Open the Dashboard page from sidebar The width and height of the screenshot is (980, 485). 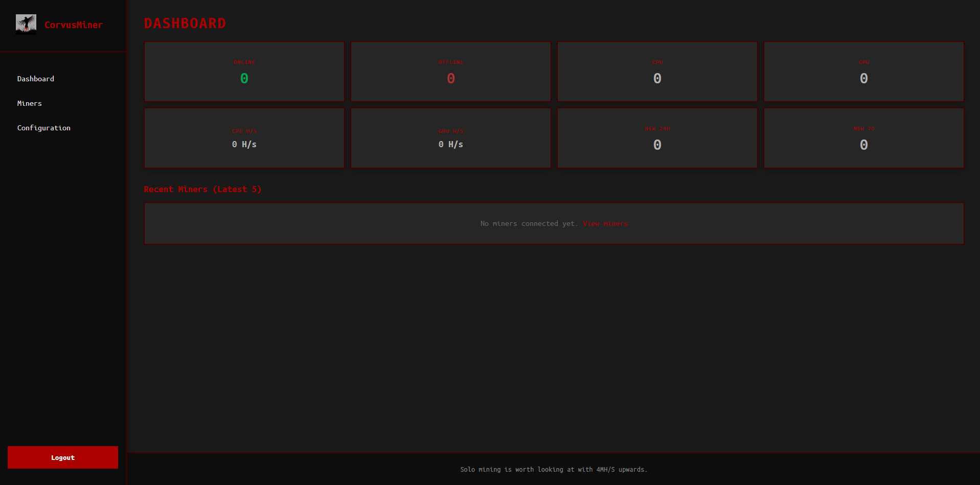[x=36, y=79]
